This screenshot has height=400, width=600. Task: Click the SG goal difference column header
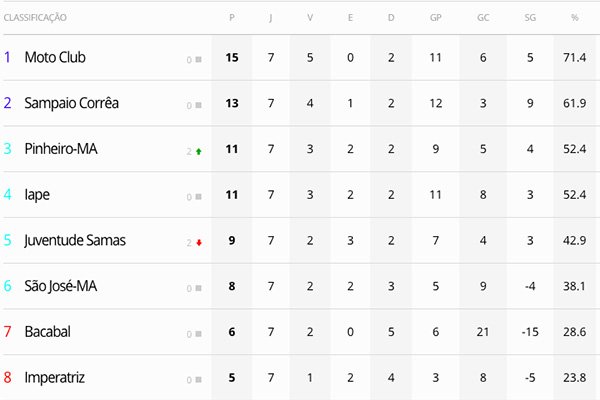coord(530,18)
